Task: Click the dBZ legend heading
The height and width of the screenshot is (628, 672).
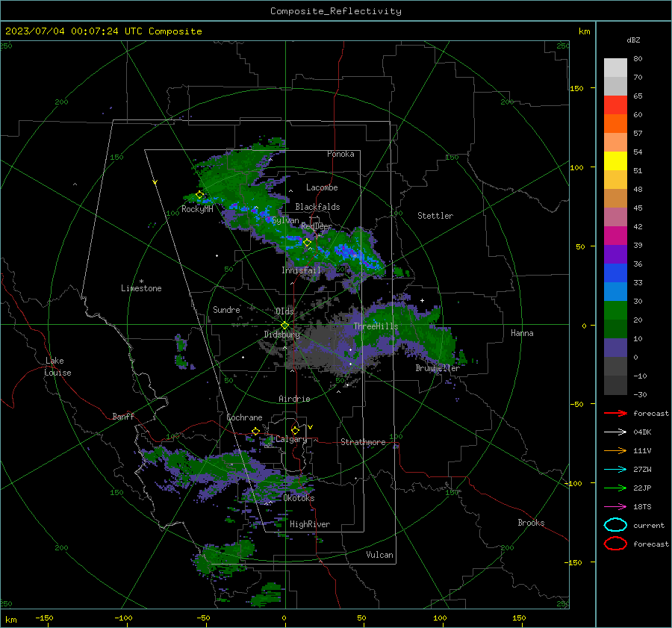Action: (633, 40)
